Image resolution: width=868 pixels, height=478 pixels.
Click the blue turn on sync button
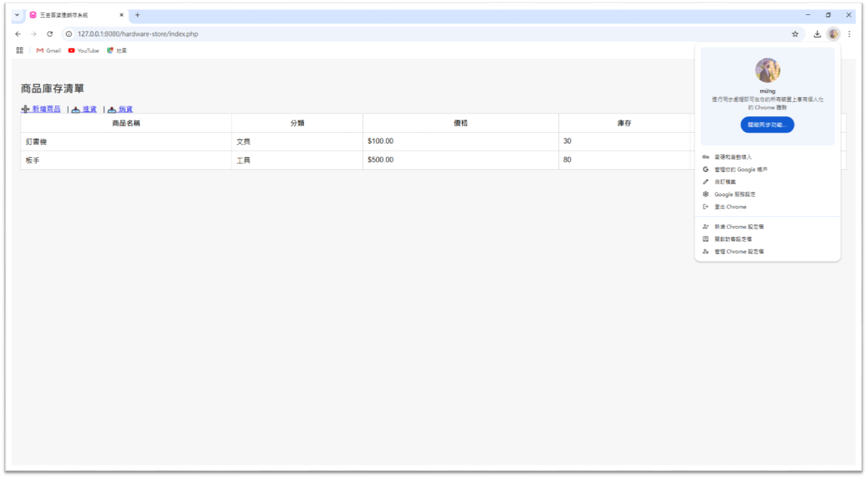767,125
